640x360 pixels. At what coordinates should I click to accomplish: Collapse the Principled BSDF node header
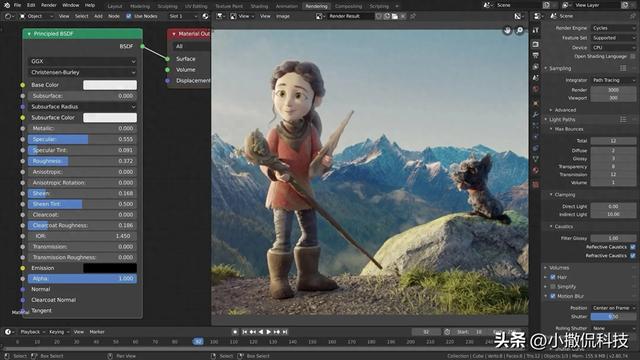29,34
